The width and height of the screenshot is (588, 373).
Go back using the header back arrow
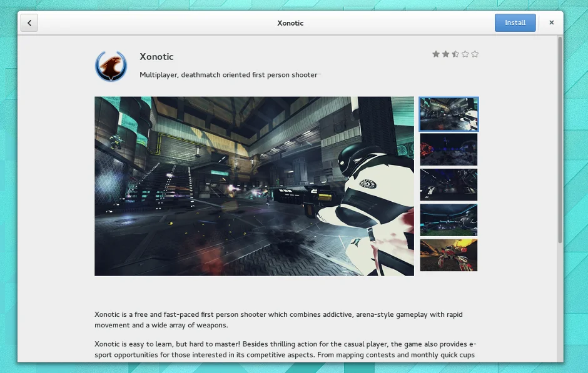pyautogui.click(x=29, y=23)
